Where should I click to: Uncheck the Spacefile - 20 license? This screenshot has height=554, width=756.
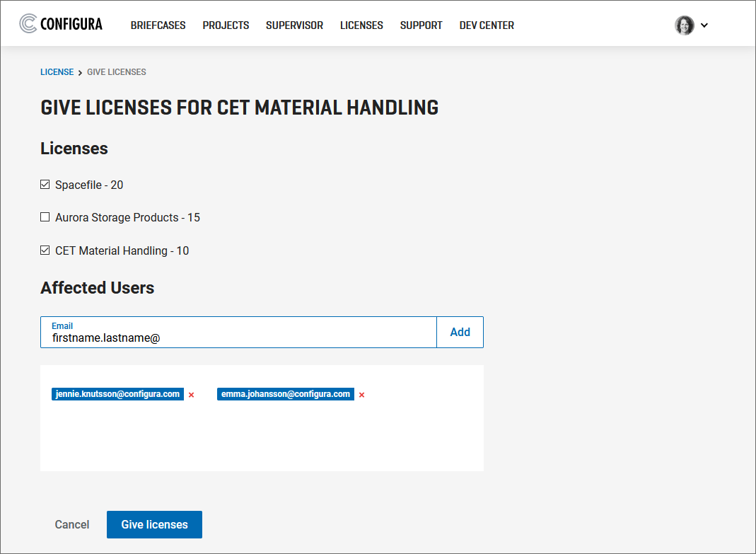pyautogui.click(x=45, y=184)
